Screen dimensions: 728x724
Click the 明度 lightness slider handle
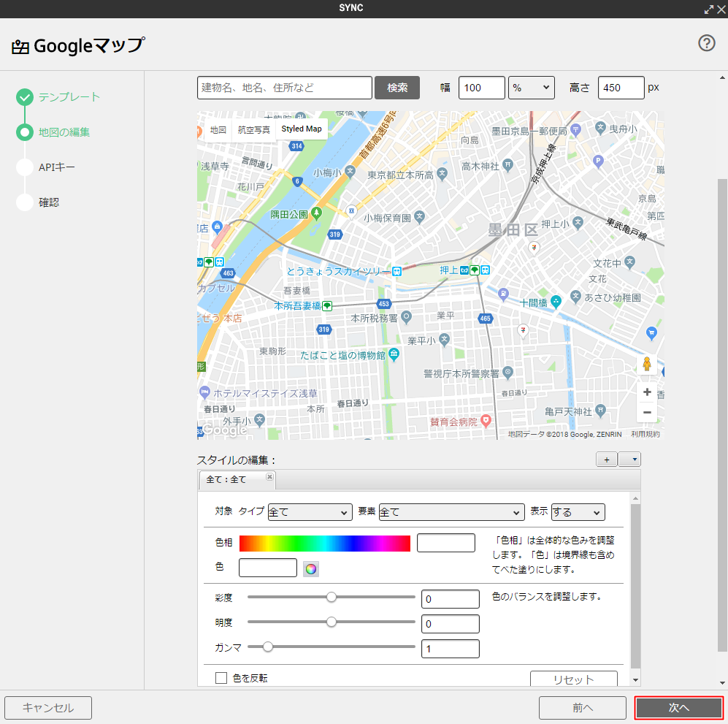(331, 622)
